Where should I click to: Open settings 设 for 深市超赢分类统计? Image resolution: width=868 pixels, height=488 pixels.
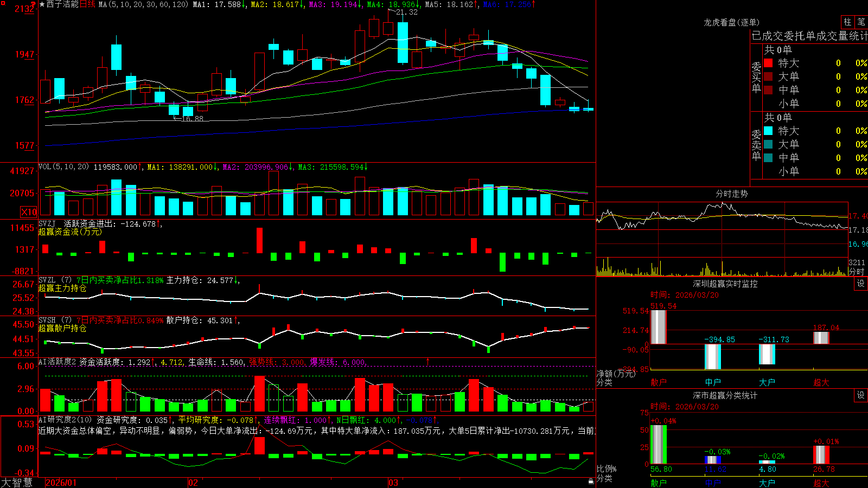861,395
